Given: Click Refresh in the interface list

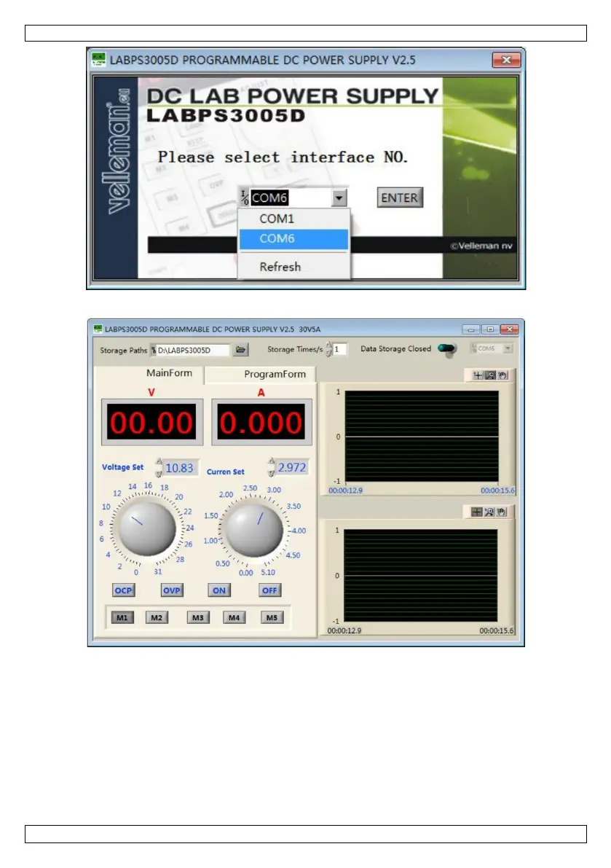Looking at the screenshot, I should coord(293,267).
